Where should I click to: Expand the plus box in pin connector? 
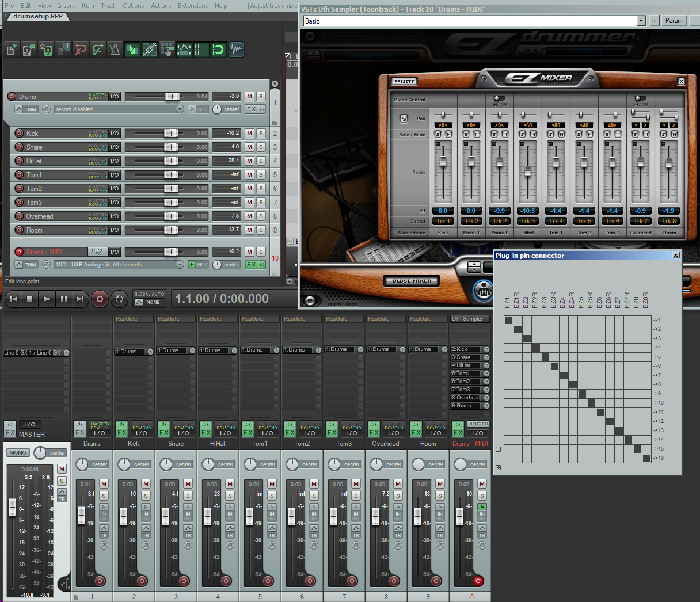click(x=498, y=467)
